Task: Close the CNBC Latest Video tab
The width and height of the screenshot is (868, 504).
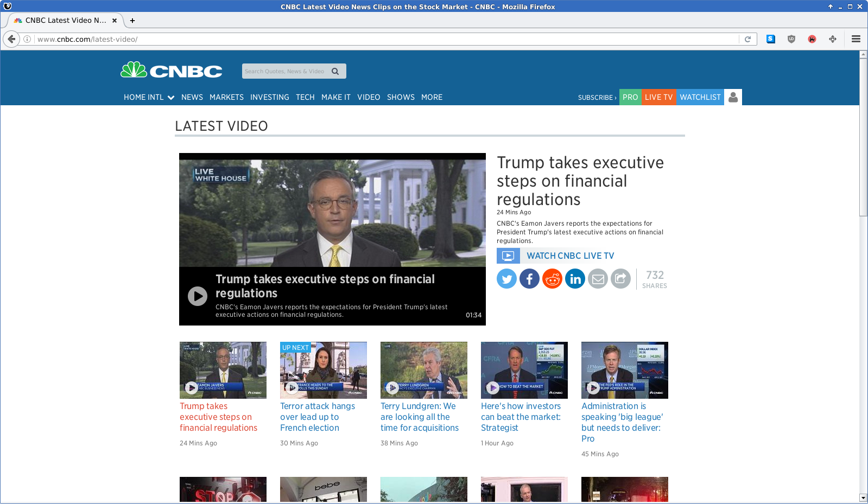Action: tap(115, 21)
